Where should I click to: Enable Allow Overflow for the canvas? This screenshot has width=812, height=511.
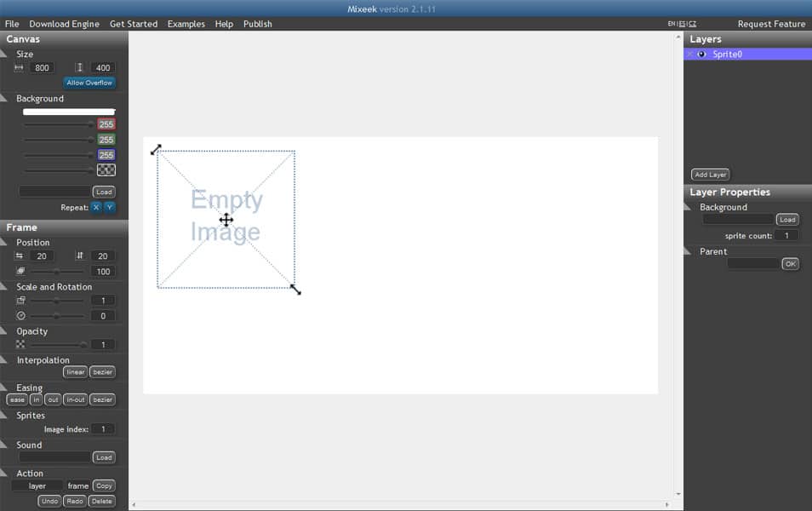(89, 82)
